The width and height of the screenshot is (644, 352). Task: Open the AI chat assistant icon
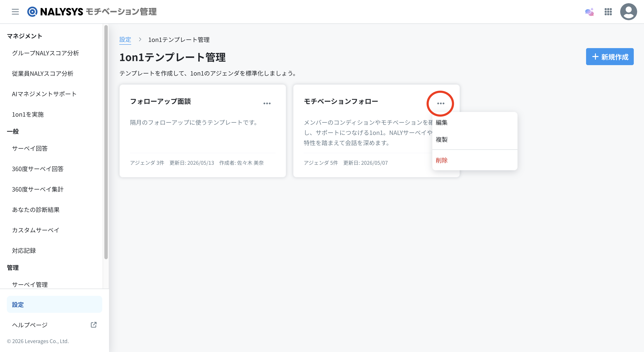[x=589, y=12]
